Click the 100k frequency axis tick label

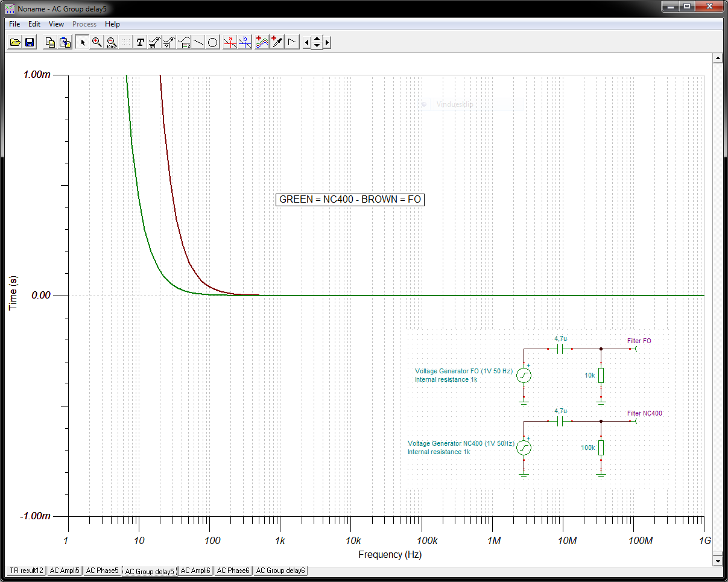[426, 540]
